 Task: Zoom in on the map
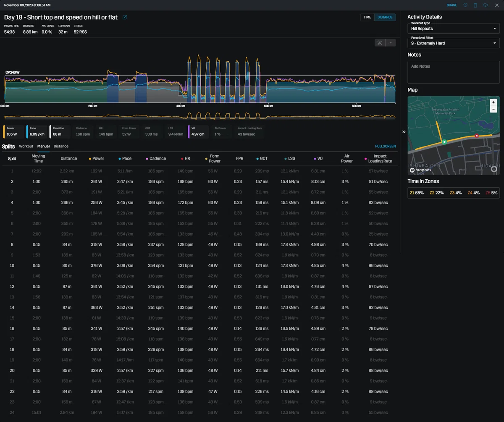tap(493, 102)
